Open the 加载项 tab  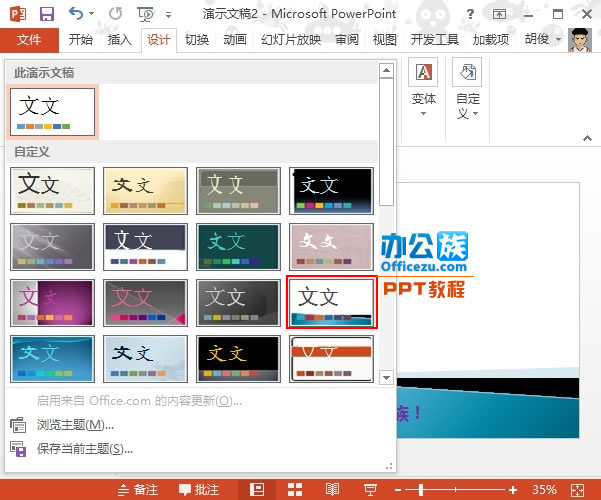coord(491,39)
